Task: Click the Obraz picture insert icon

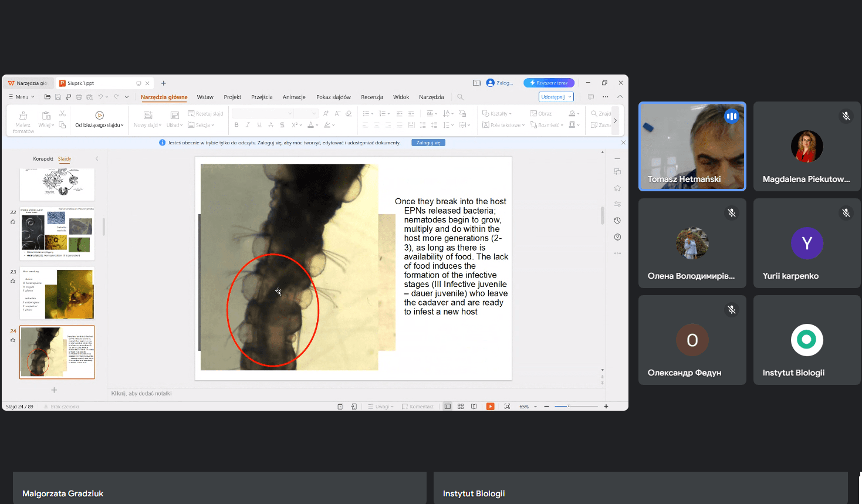Action: click(533, 113)
